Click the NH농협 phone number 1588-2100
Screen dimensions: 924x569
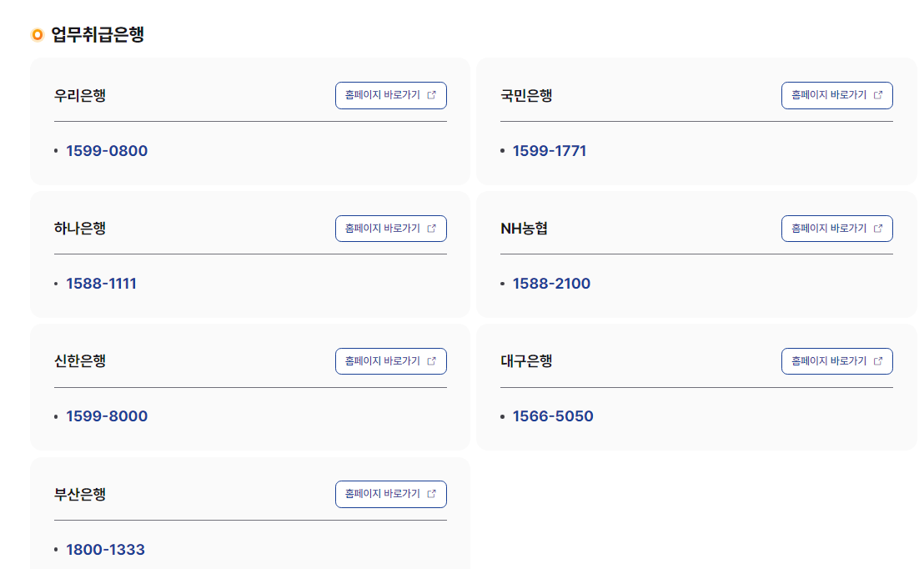[552, 284]
